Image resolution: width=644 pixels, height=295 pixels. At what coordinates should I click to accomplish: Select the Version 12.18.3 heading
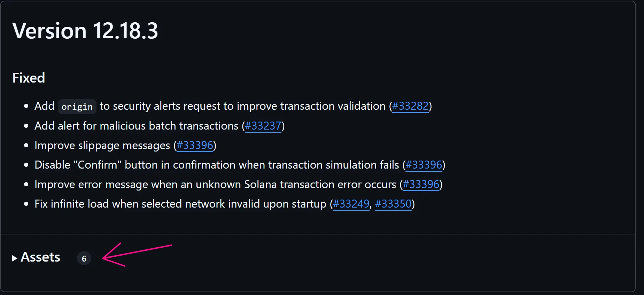point(86,31)
